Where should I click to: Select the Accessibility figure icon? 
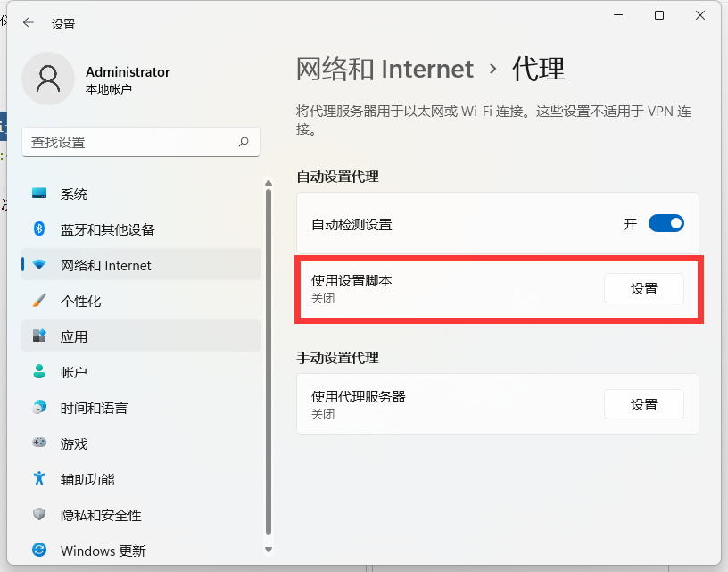(39, 479)
